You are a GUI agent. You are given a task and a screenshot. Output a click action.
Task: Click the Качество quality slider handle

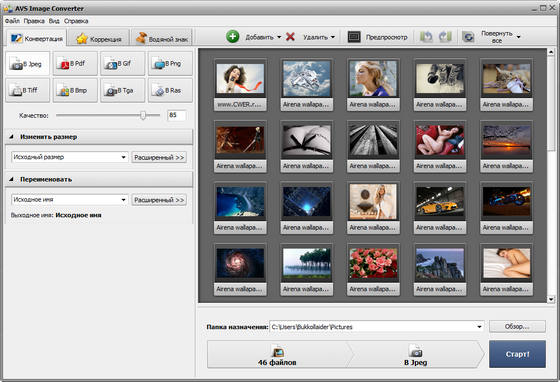click(x=143, y=115)
